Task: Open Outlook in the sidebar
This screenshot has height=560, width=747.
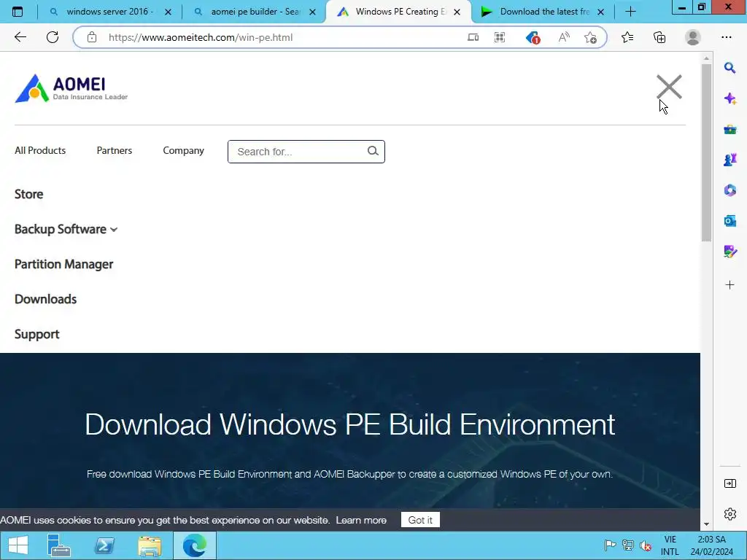Action: click(x=729, y=220)
